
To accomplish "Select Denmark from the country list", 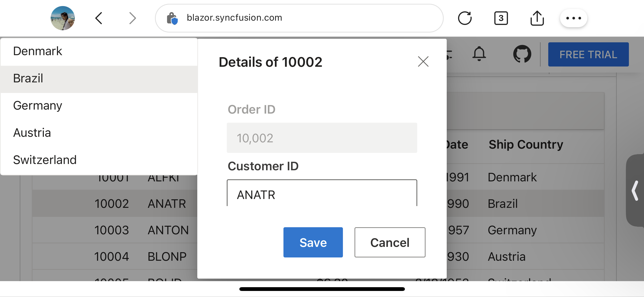I will 99,51.
